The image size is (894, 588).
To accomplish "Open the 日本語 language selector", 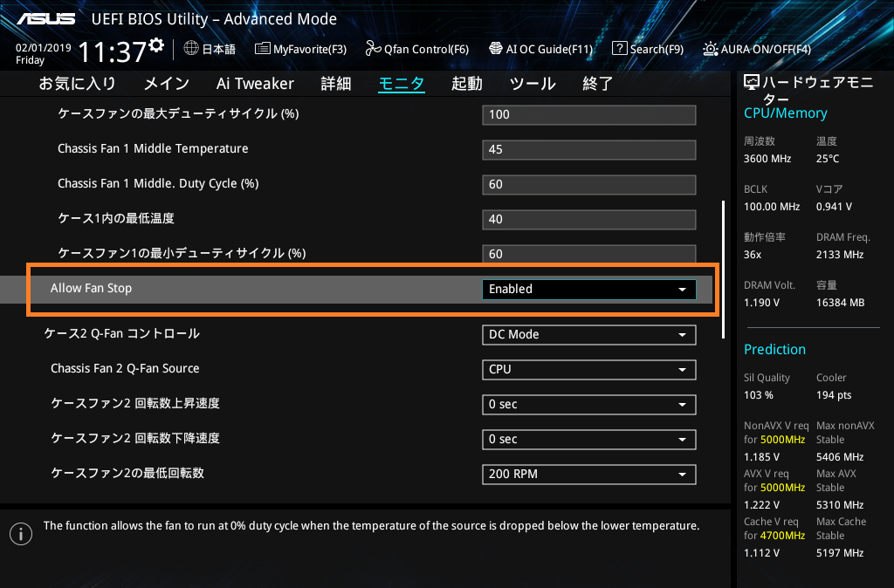I will (x=210, y=49).
